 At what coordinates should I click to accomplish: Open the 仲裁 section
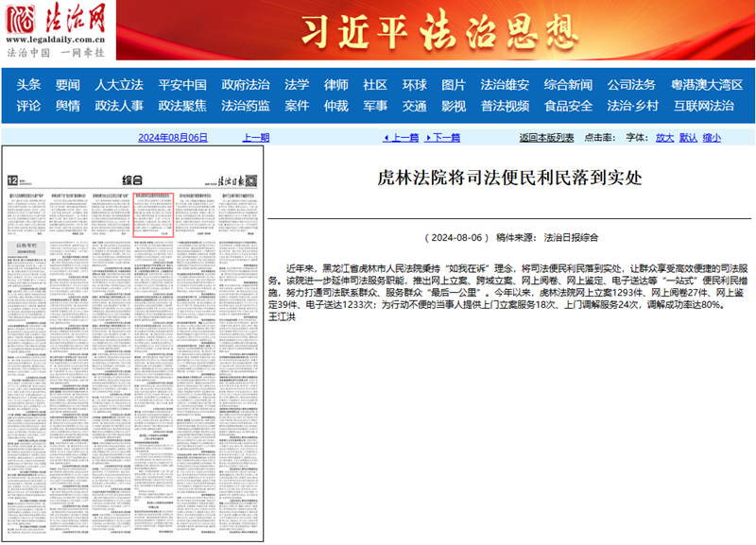tap(336, 106)
